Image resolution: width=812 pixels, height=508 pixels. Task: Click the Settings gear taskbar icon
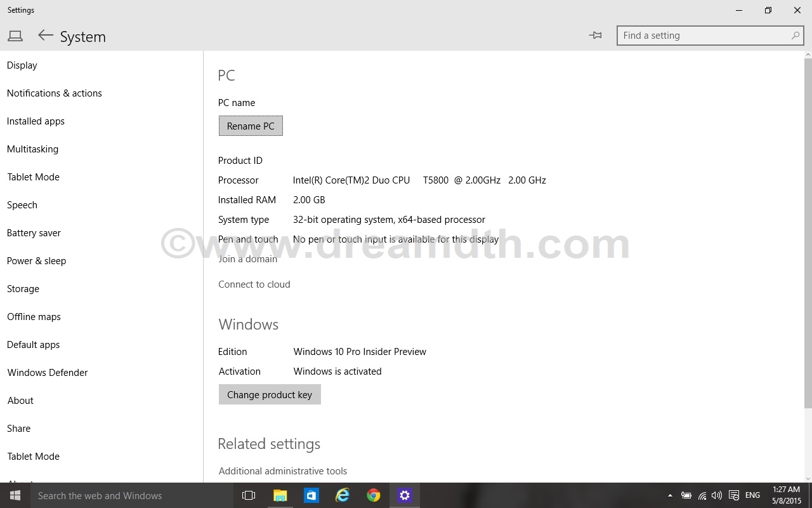(405, 495)
